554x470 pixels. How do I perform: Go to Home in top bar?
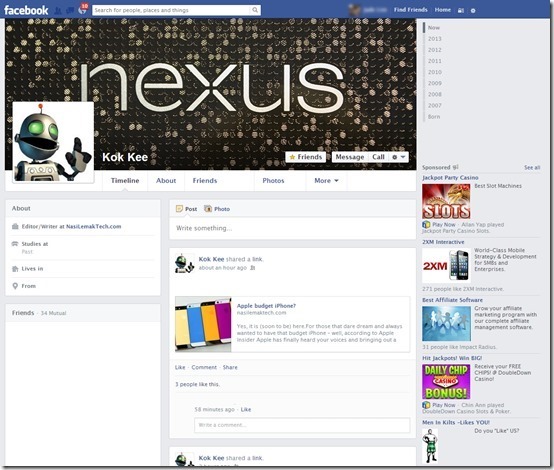[443, 10]
